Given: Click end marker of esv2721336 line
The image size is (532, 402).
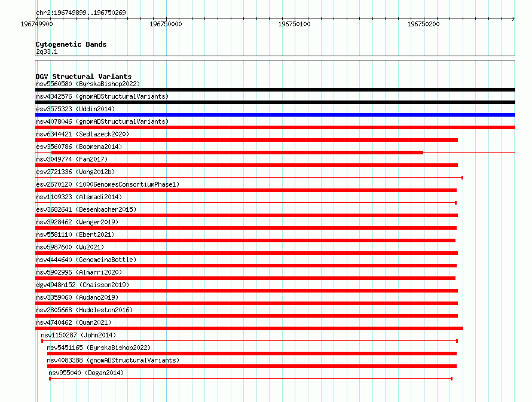Looking at the screenshot, I should pos(463,178).
